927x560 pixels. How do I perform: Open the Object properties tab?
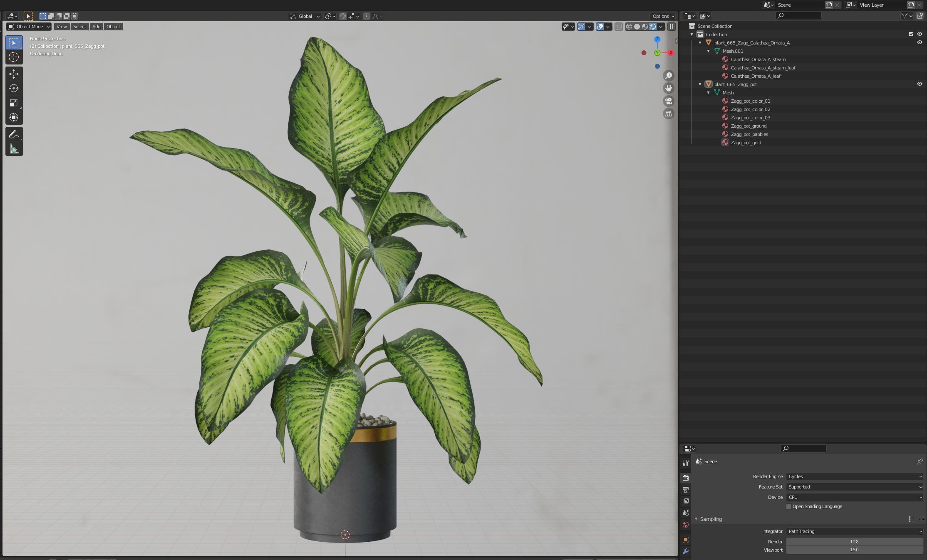click(x=685, y=539)
